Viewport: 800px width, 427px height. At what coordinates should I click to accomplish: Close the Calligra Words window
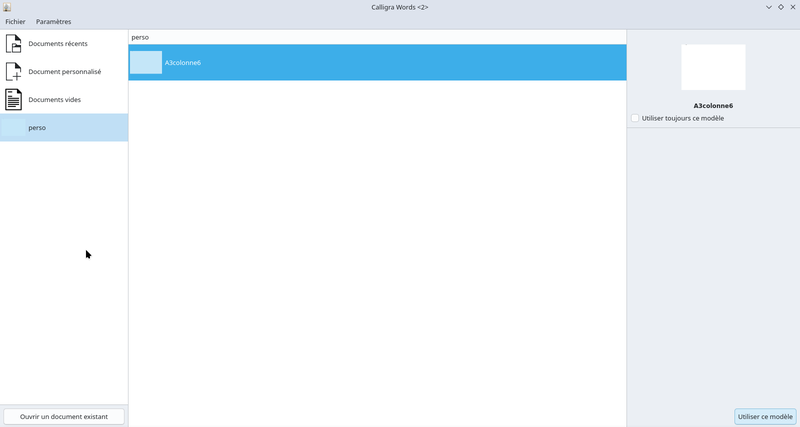coord(792,7)
